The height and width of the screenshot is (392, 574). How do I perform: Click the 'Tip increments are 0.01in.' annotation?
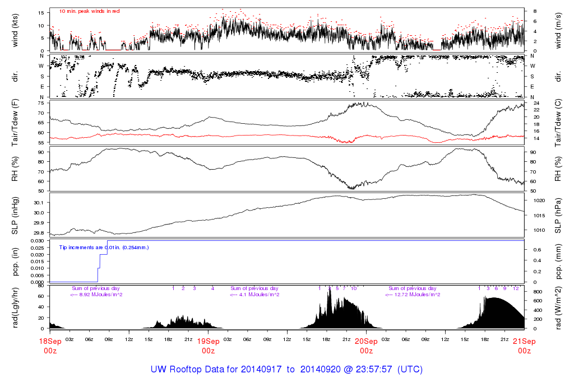tap(104, 247)
